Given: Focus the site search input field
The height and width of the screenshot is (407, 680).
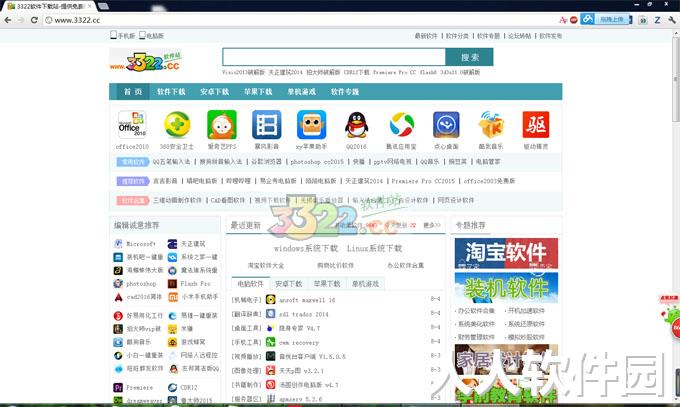Looking at the screenshot, I should point(334,57).
